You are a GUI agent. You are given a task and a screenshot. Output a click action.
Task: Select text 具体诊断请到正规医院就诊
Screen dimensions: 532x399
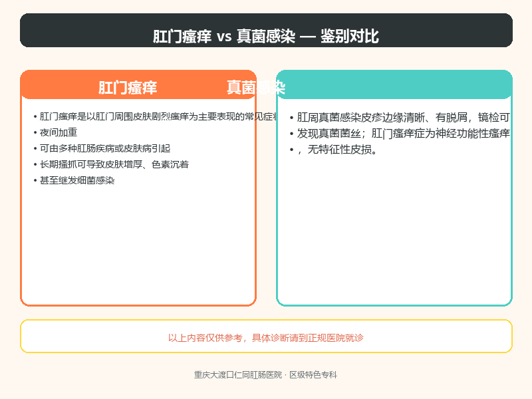[308, 338]
